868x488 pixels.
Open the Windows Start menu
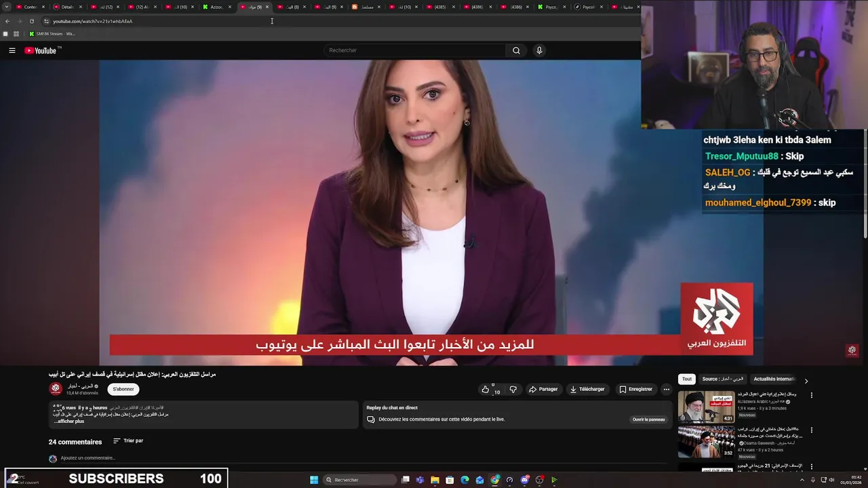tap(314, 480)
